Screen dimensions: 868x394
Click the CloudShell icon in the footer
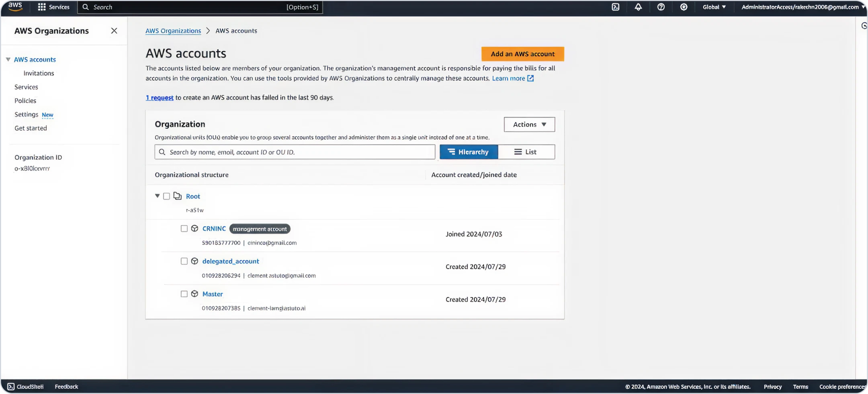11,386
